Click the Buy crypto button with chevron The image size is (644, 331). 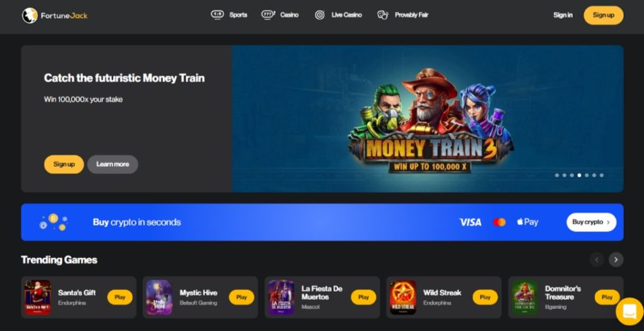[x=591, y=222]
